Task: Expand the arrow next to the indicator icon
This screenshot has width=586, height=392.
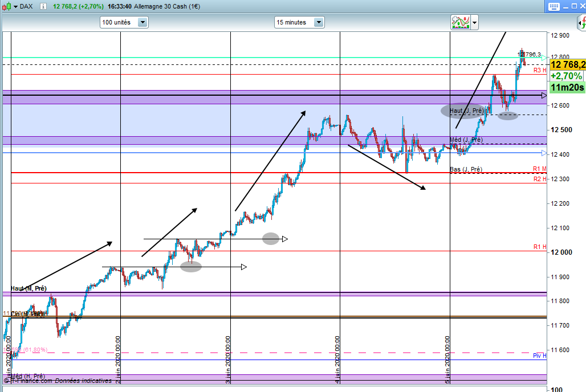Action: pos(474,22)
